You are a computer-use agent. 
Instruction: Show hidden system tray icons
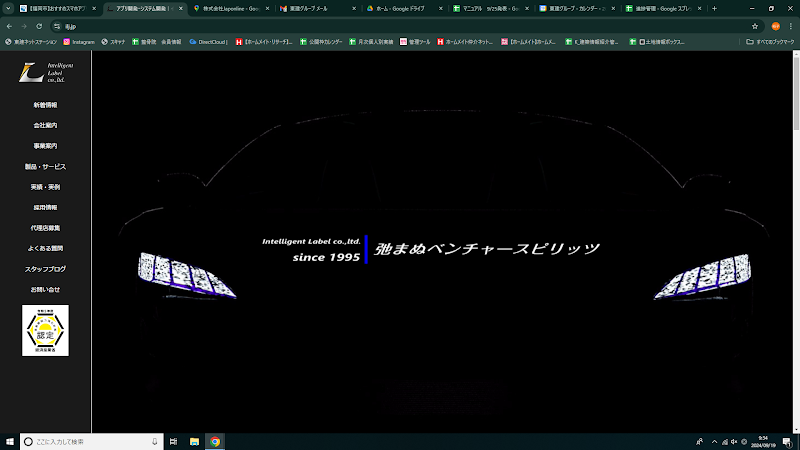click(714, 442)
